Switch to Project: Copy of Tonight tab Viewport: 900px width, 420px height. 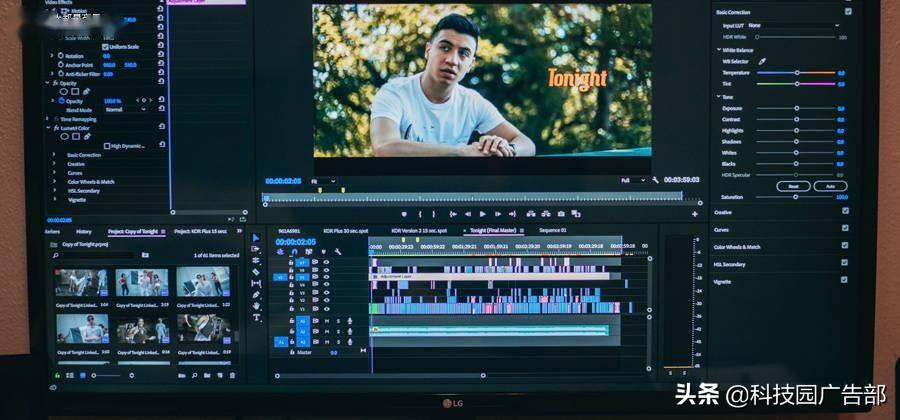(133, 231)
